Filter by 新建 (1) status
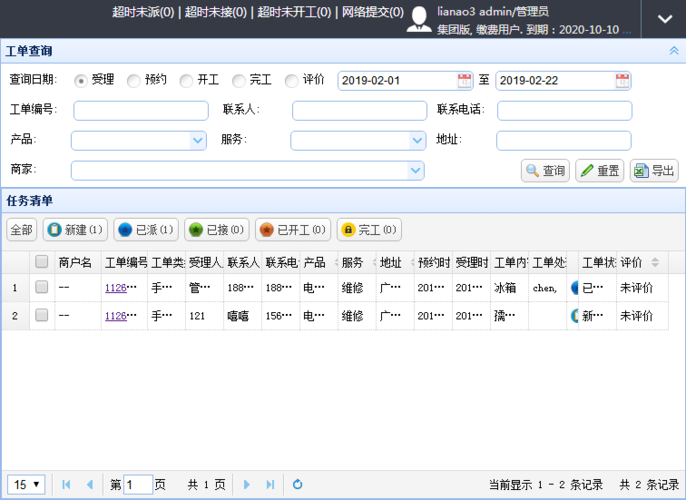686x500 pixels. 75,230
